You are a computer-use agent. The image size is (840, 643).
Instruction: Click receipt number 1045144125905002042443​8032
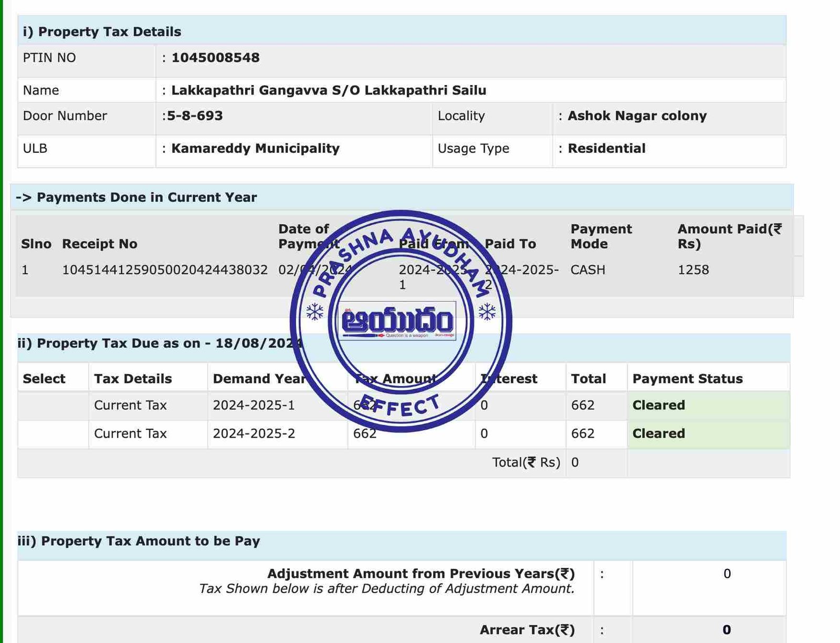(x=165, y=270)
